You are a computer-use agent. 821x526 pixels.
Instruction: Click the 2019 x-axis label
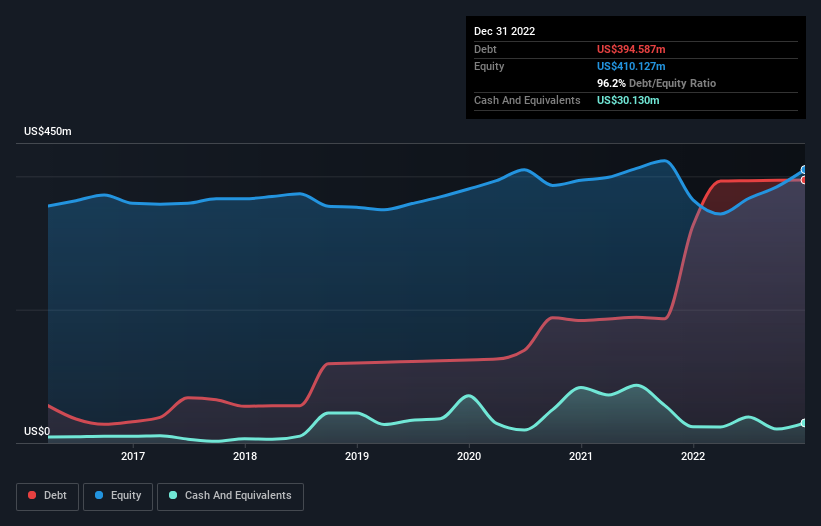pos(357,456)
